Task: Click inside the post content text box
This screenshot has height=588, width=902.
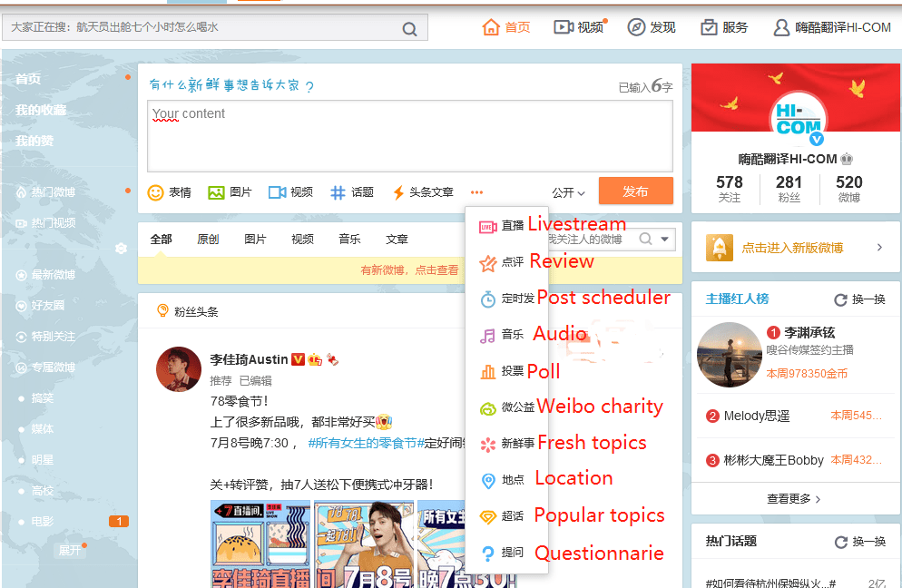Action: [x=409, y=136]
